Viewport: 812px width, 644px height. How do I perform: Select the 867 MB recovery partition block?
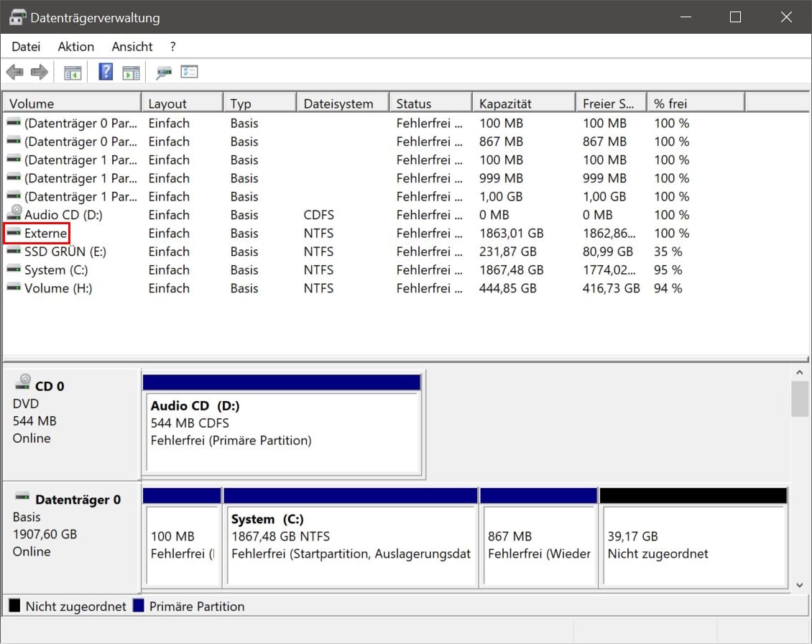click(x=538, y=537)
